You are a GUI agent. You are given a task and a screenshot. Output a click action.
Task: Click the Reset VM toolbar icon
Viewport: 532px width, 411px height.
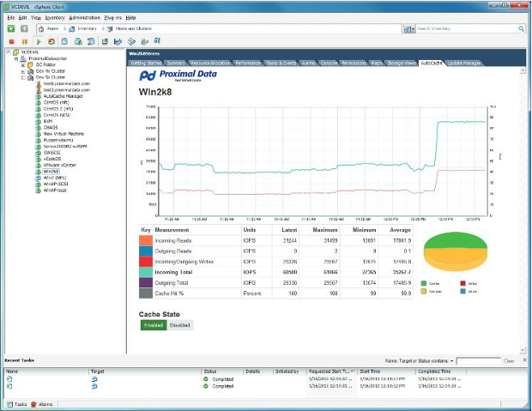(52, 40)
